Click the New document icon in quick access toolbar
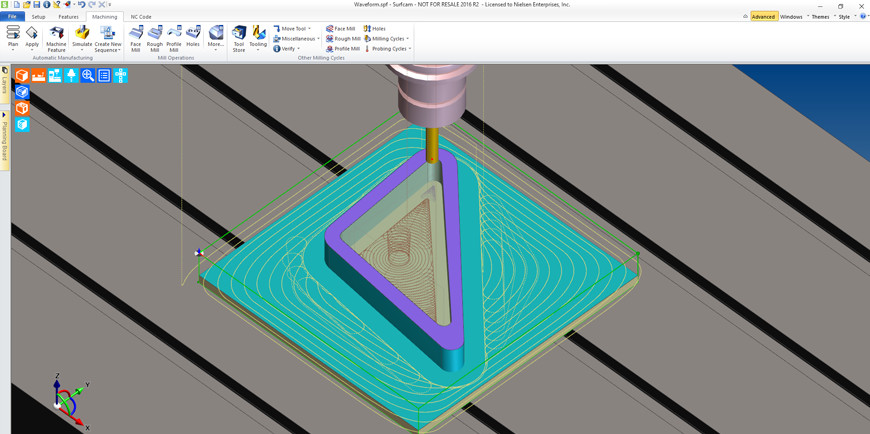The image size is (870, 434). click(x=17, y=4)
